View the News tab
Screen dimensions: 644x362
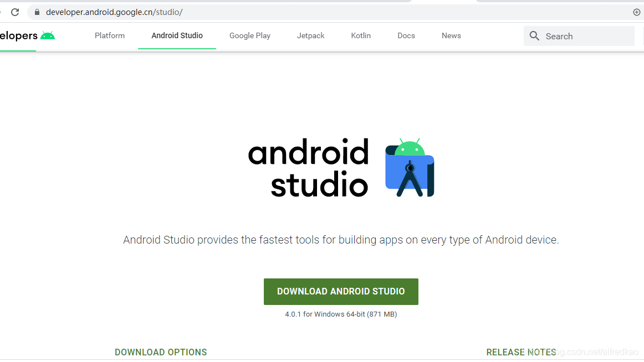(x=451, y=35)
